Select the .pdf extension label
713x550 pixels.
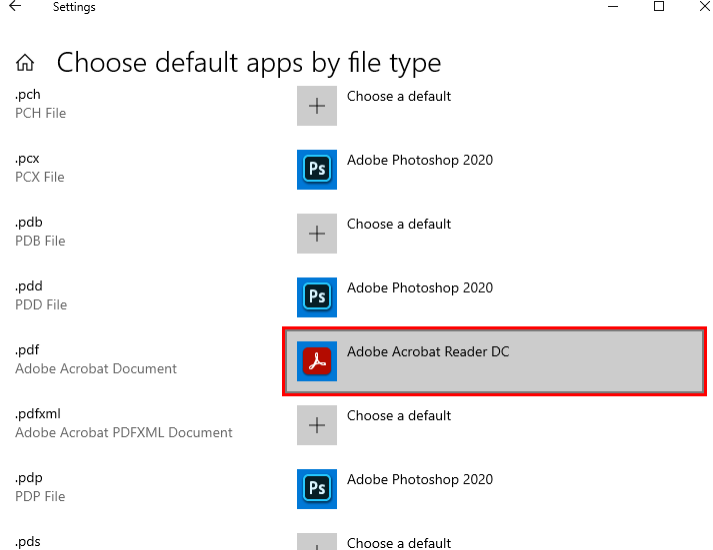(27, 350)
